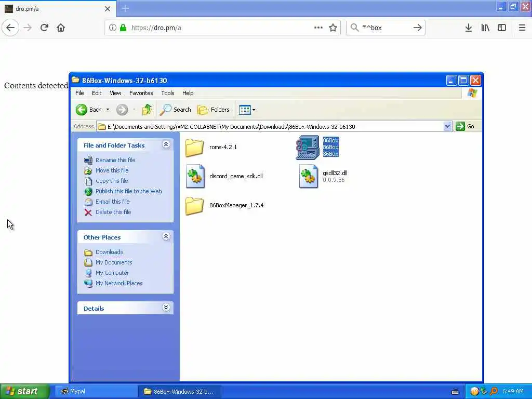This screenshot has width=532, height=399.
Task: Switch to Mypal taskbar button
Action: click(96, 391)
